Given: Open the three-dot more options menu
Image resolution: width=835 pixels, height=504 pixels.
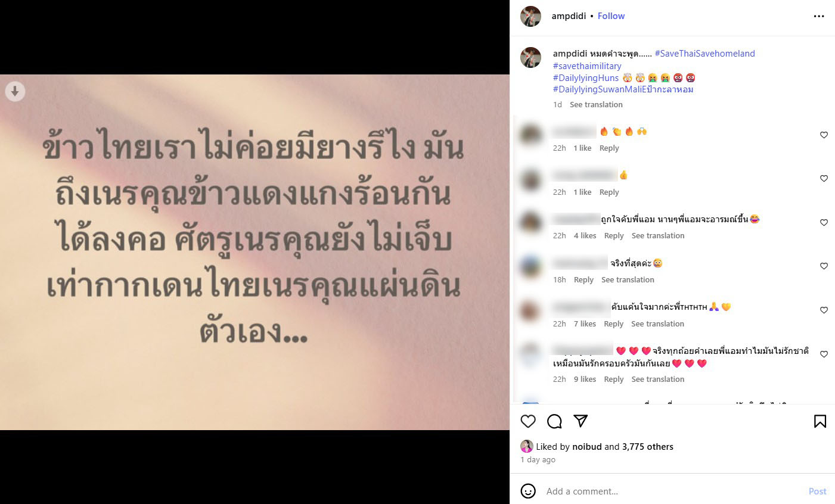Looking at the screenshot, I should (819, 16).
